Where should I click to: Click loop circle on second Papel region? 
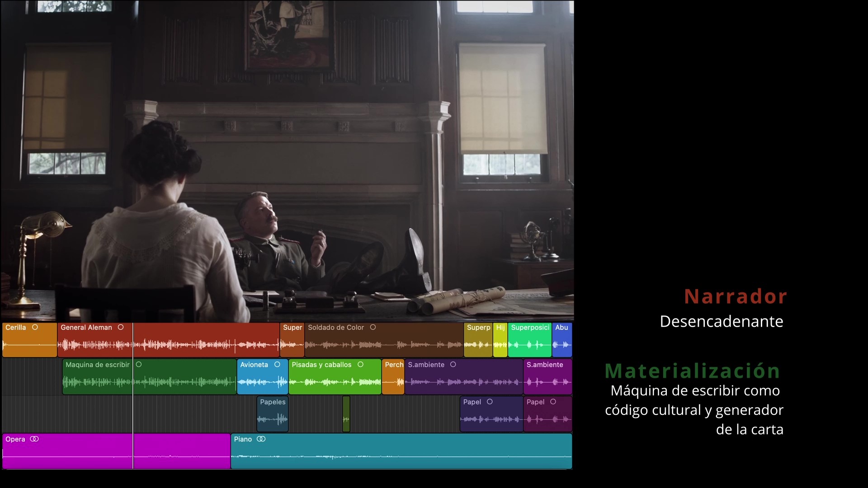click(x=553, y=402)
